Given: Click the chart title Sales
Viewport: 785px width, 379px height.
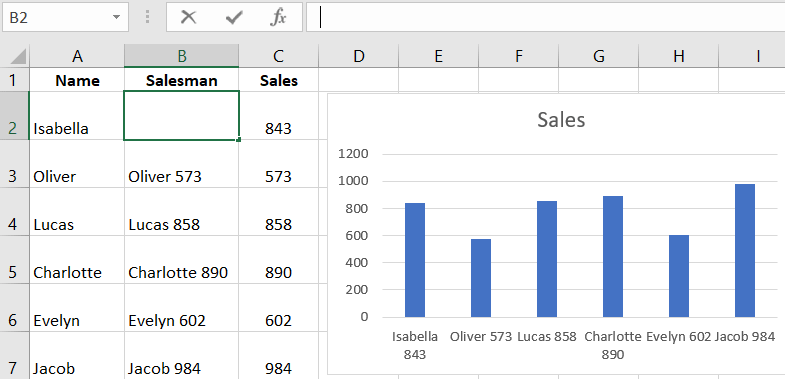Looking at the screenshot, I should [x=561, y=120].
